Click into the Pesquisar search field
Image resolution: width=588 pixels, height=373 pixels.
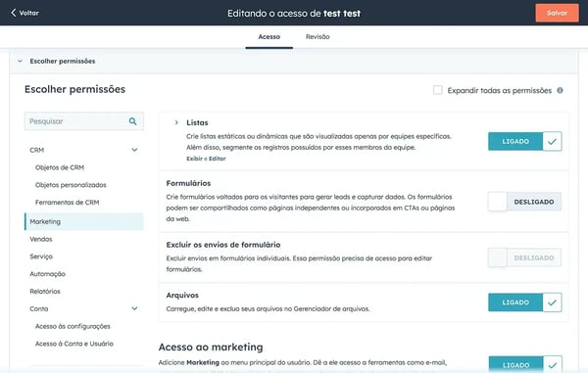pyautogui.click(x=84, y=121)
